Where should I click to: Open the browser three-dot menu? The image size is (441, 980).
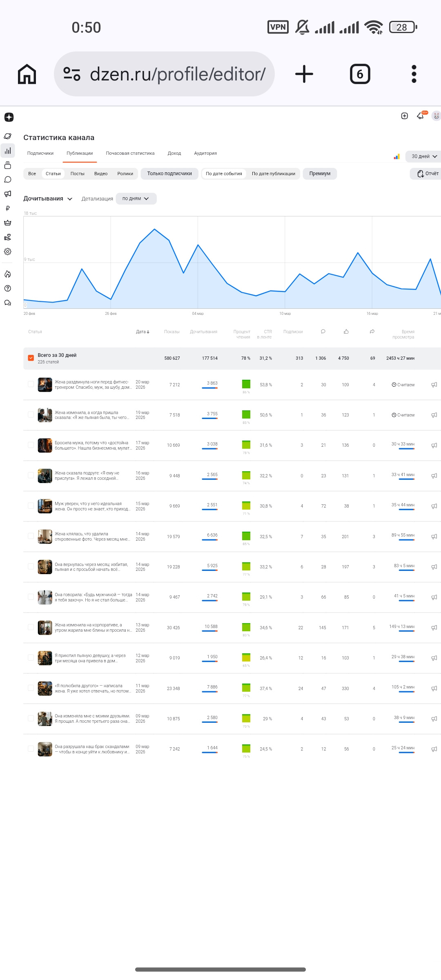point(414,74)
